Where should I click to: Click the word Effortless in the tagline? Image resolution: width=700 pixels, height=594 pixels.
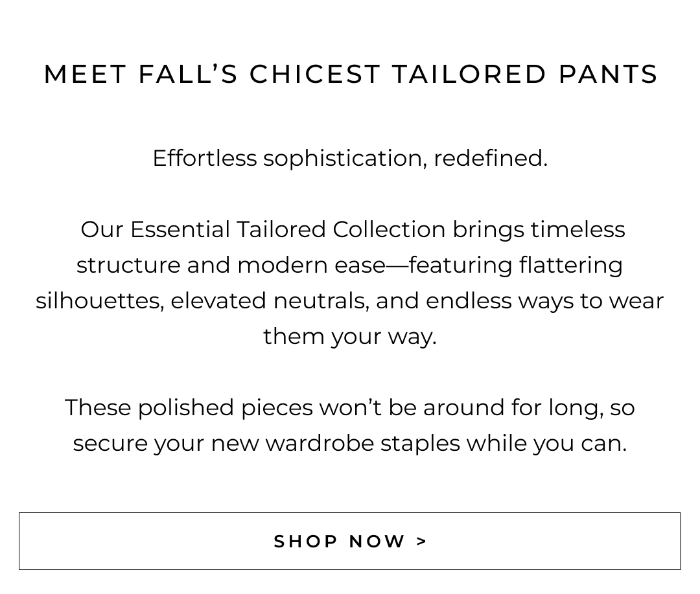pos(204,158)
